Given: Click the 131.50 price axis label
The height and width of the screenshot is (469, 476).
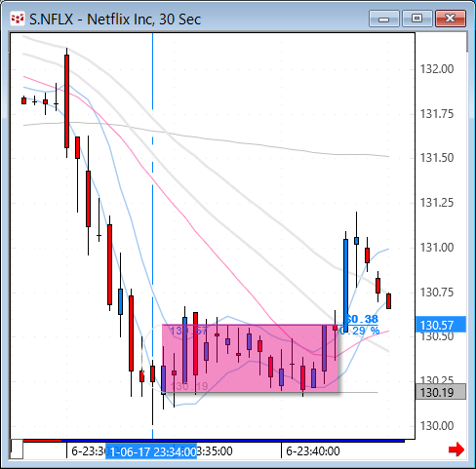Looking at the screenshot, I should [437, 158].
